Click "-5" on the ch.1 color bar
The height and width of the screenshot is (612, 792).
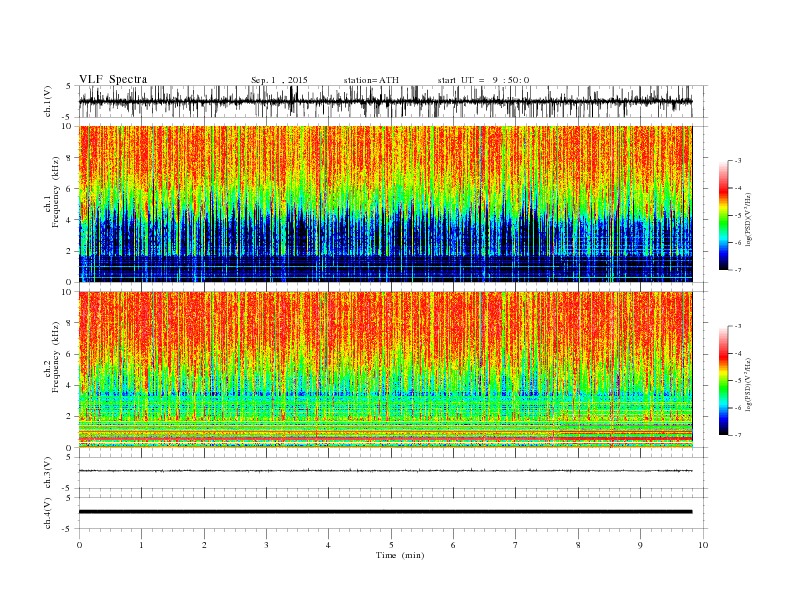coord(737,215)
